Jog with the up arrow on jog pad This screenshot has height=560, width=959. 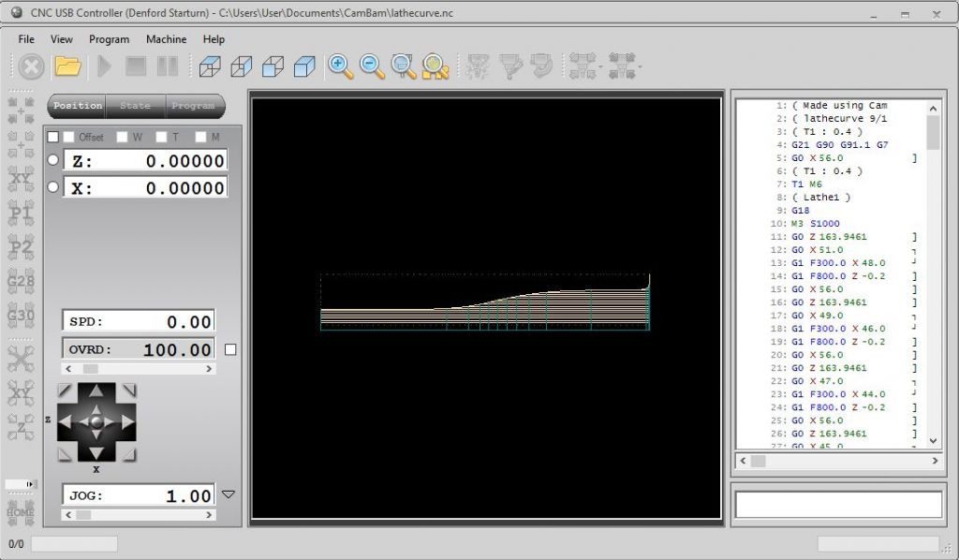(x=96, y=391)
